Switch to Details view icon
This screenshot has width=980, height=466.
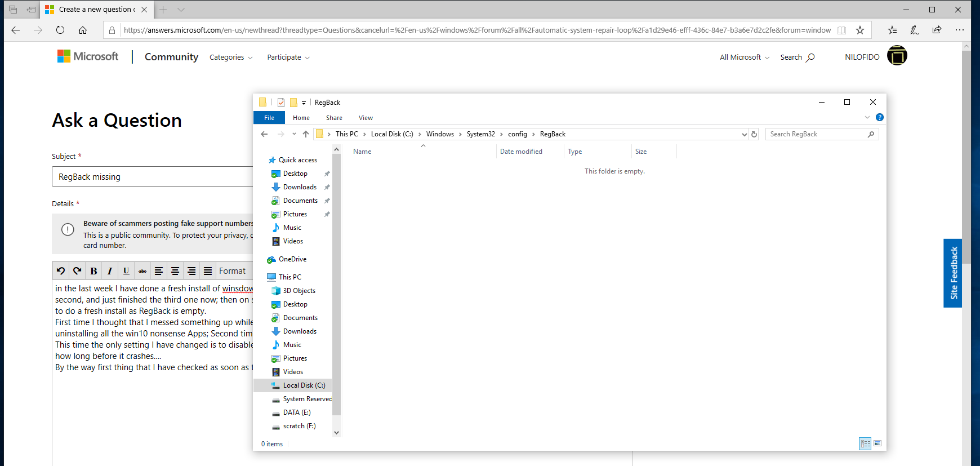pyautogui.click(x=865, y=443)
